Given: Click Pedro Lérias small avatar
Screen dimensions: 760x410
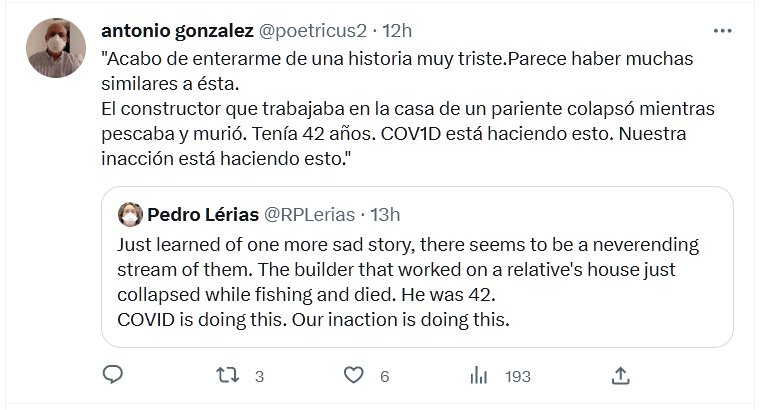Looking at the screenshot, I should [129, 213].
